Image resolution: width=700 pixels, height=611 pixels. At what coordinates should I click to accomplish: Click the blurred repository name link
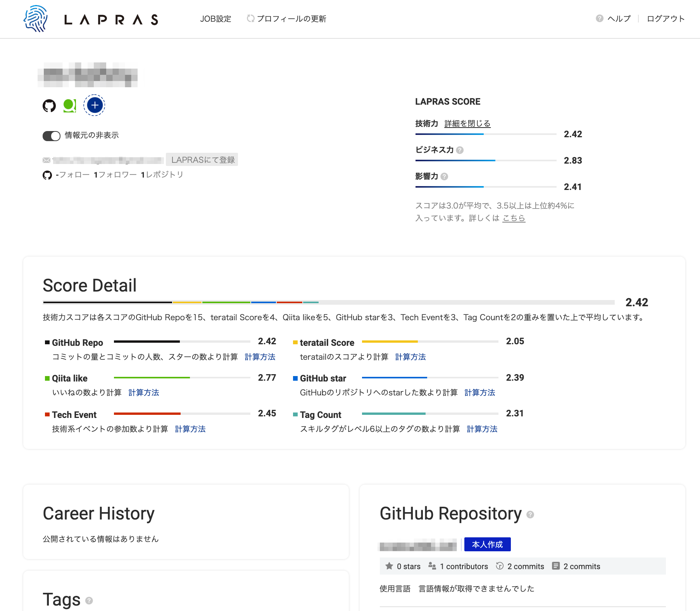click(x=418, y=545)
